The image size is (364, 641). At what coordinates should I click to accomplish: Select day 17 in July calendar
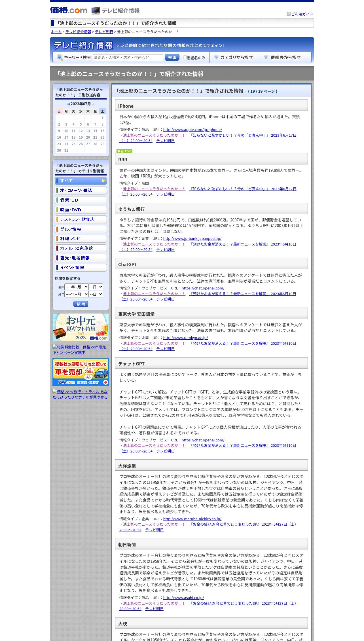pos(66,137)
